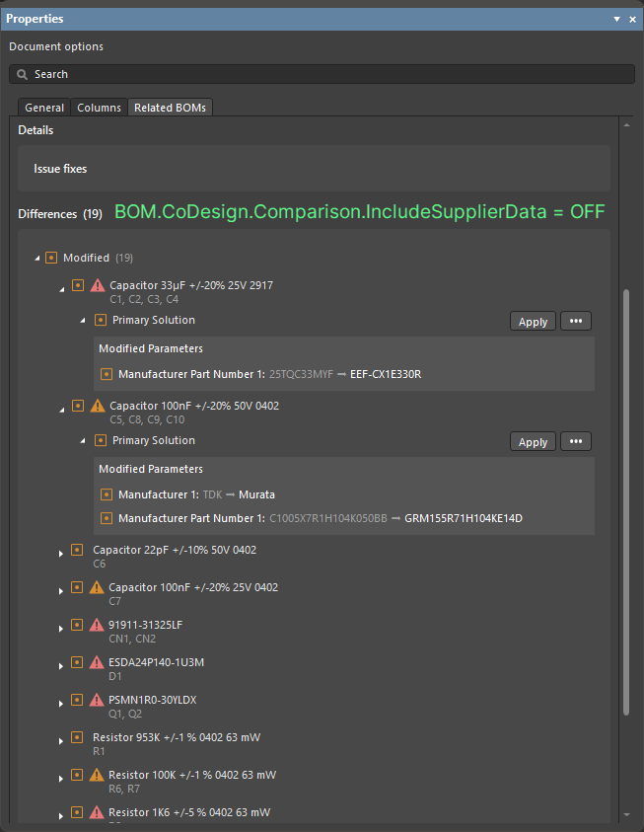644x832 pixels.
Task: Open the Columns tab
Action: [99, 108]
